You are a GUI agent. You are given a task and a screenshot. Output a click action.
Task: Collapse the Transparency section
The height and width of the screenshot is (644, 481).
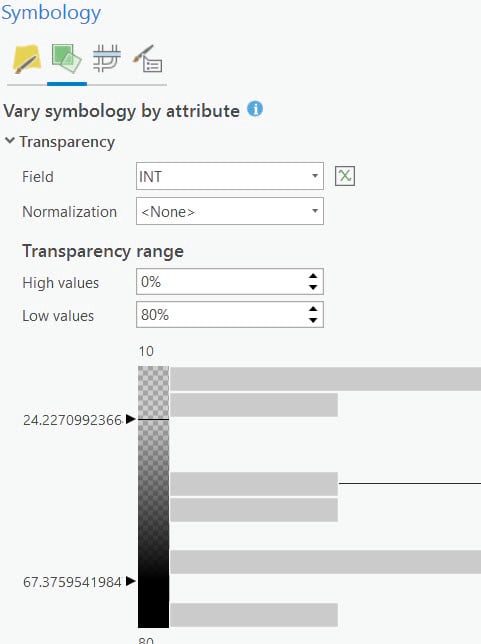[9, 141]
